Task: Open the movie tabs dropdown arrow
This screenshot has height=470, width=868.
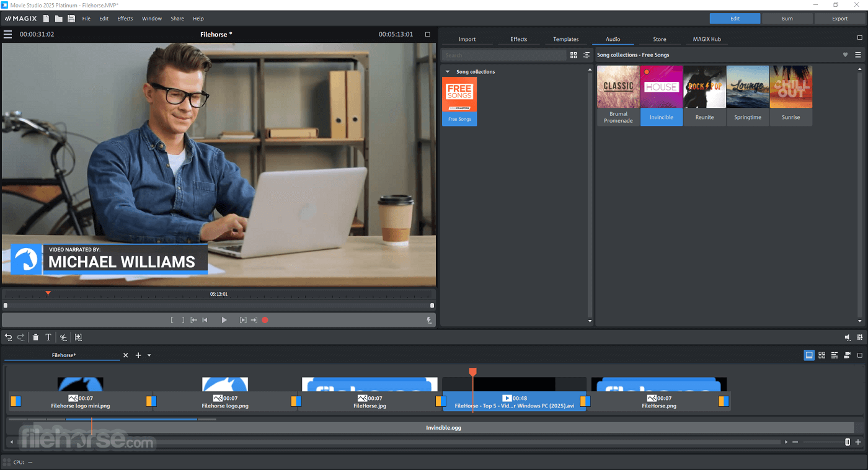Action: click(x=149, y=355)
